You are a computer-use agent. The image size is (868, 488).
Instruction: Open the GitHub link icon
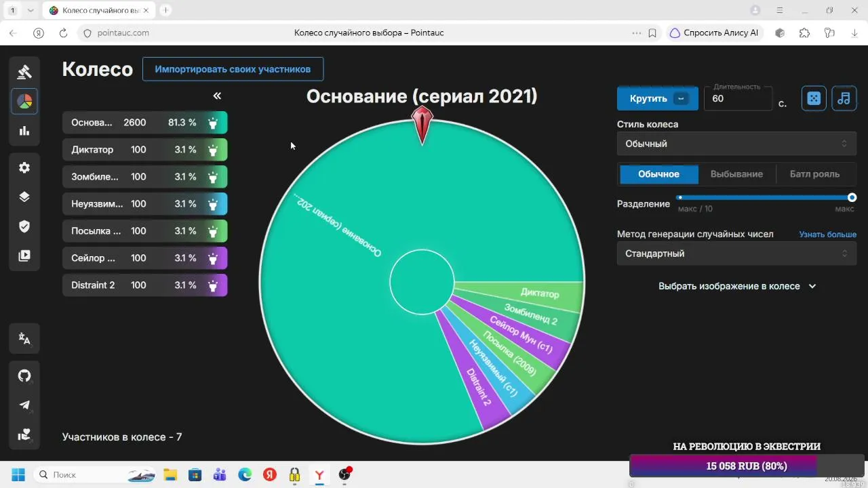(24, 375)
